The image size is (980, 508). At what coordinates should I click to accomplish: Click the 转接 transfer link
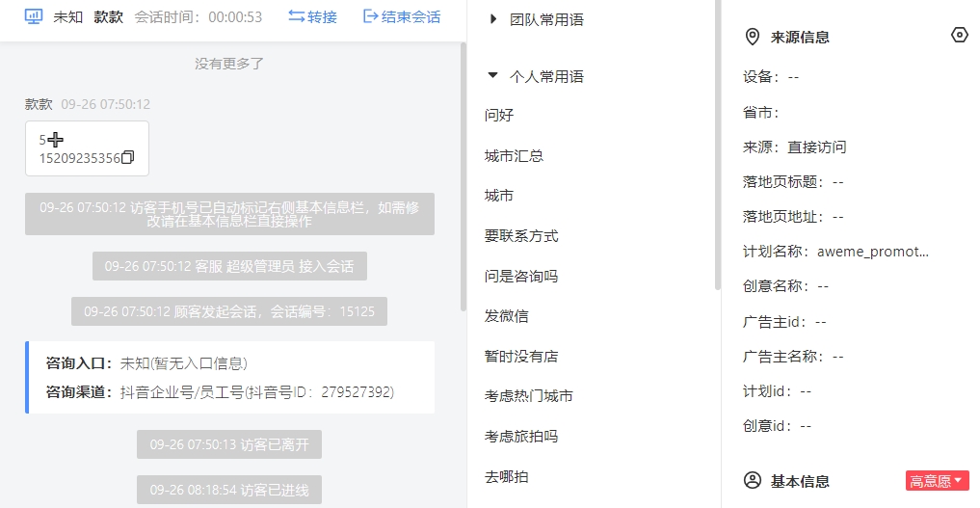click(322, 17)
